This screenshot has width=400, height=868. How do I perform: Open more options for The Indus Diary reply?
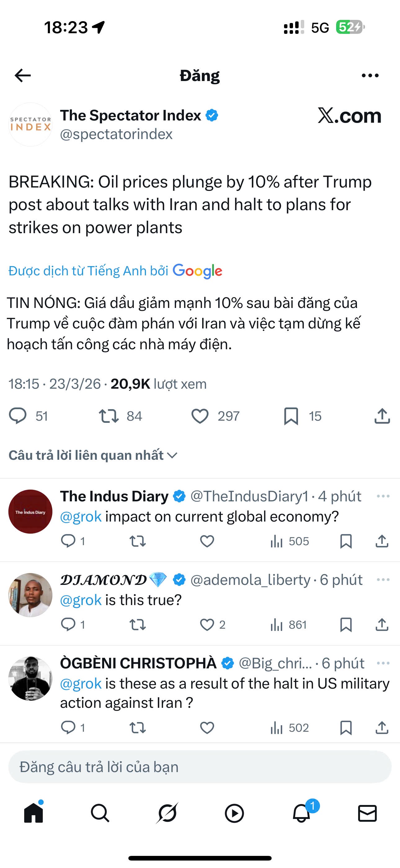point(383,496)
